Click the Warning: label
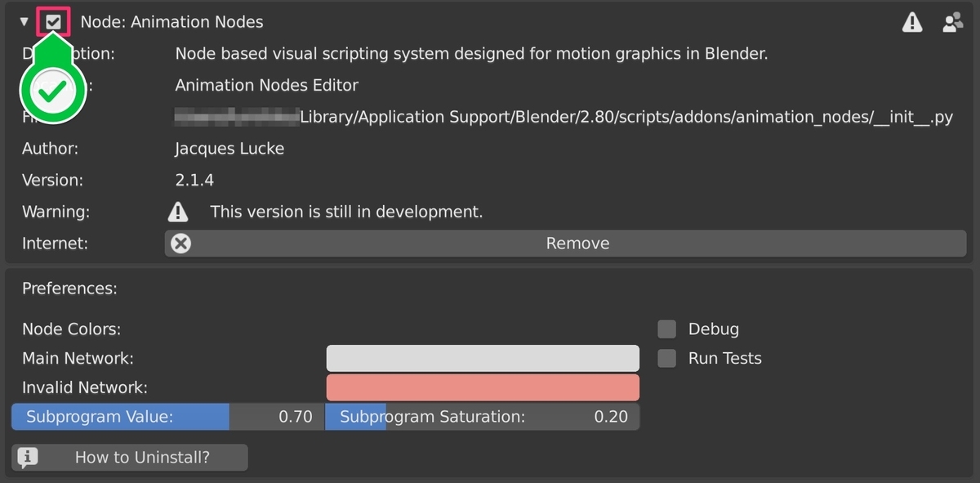Viewport: 980px width, 483px height. 56,212
